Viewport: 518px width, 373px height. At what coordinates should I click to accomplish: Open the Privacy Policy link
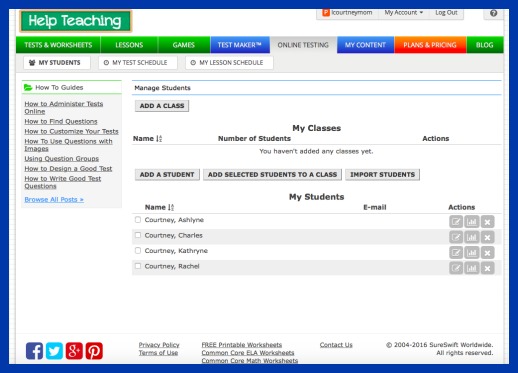pos(159,345)
